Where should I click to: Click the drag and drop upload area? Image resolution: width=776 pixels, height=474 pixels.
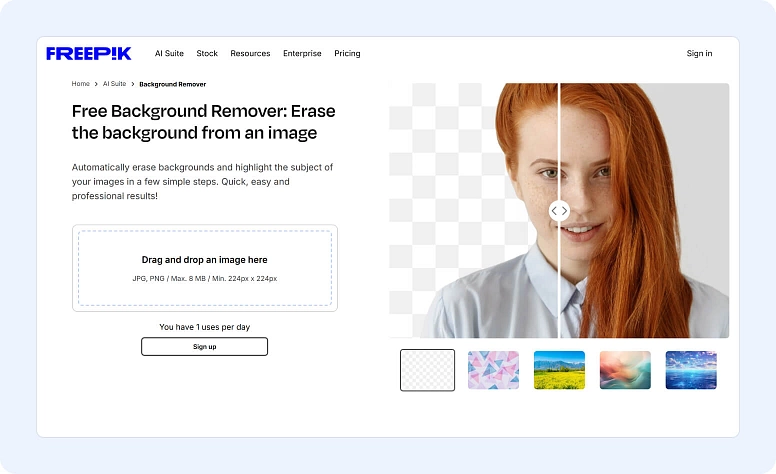click(204, 268)
